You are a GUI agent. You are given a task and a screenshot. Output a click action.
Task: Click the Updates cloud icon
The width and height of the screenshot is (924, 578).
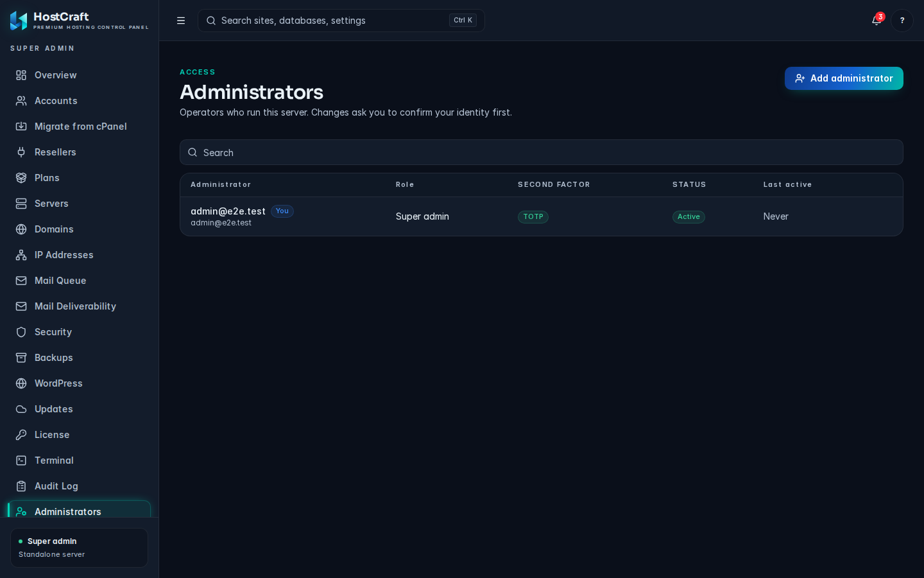21,409
